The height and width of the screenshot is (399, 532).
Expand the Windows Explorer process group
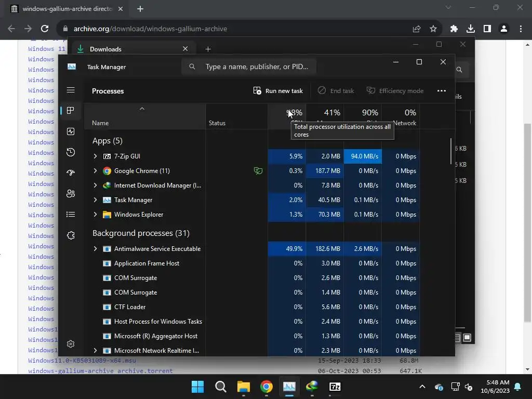[96, 215]
